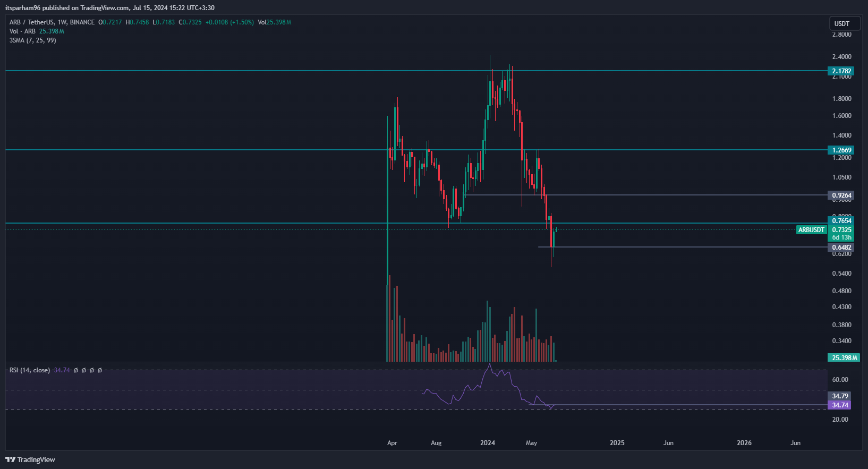868x469 pixels.
Task: Click the ARBUSDT symbol tag
Action: pos(811,229)
